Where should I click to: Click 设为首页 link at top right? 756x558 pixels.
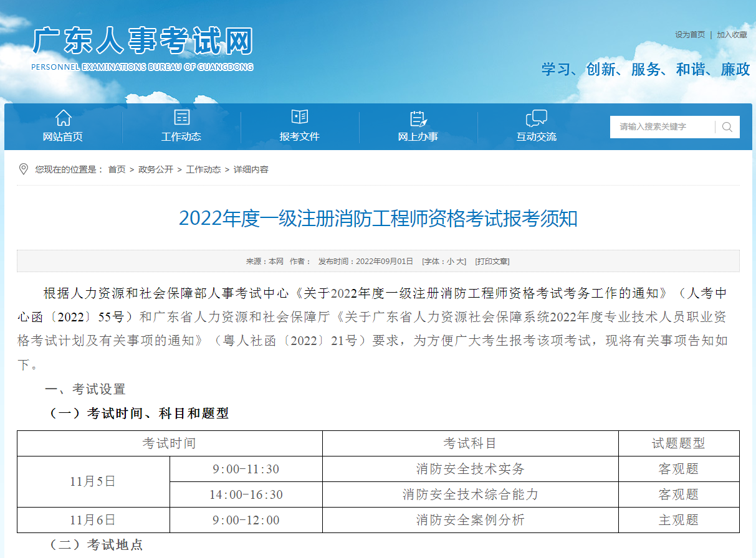tap(690, 35)
